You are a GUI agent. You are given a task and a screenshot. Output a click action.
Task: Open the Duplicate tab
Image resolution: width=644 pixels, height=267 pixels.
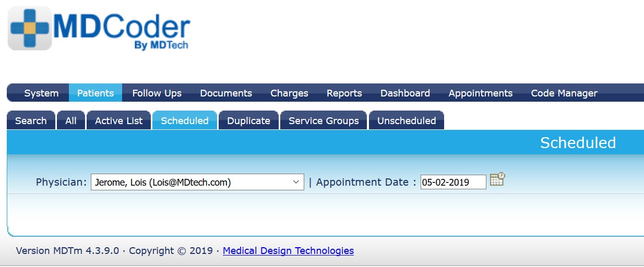pyautogui.click(x=248, y=120)
